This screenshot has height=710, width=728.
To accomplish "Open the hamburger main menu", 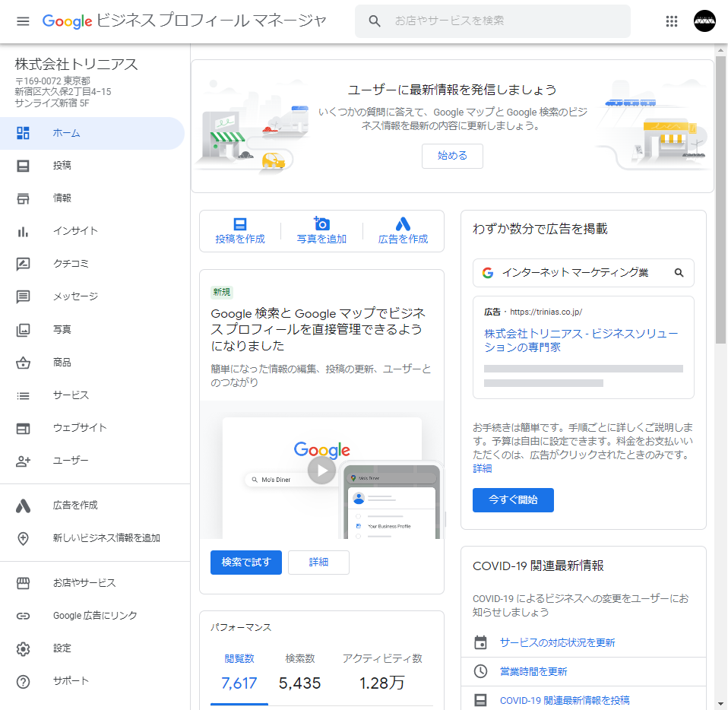I will point(23,21).
